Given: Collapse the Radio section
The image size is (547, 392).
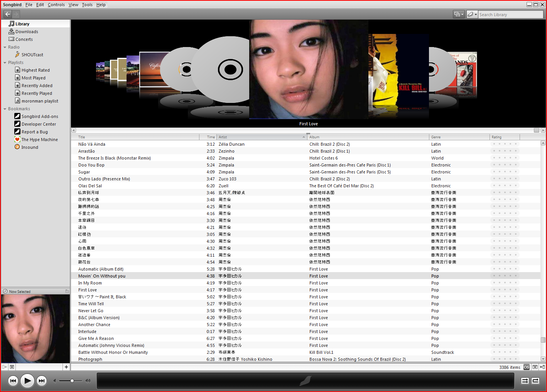Looking at the screenshot, I should click(5, 47).
